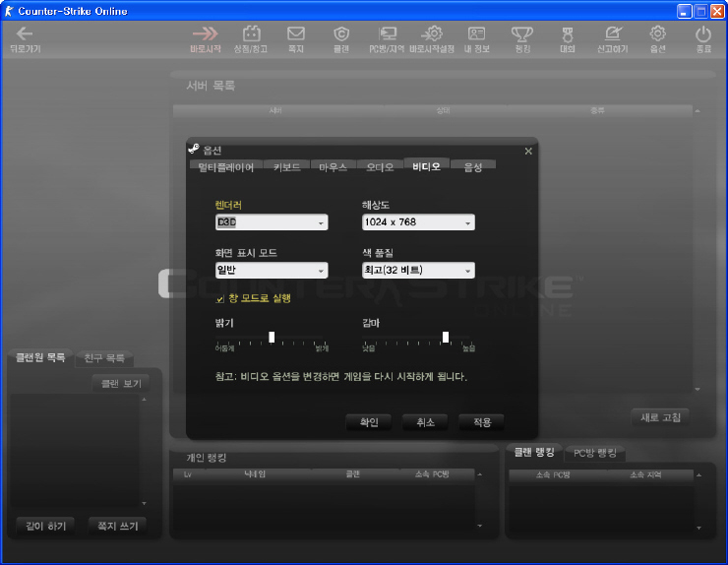Screen dimensions: 728x565
Task: Open the 클랜 clan shield icon
Action: pos(341,33)
